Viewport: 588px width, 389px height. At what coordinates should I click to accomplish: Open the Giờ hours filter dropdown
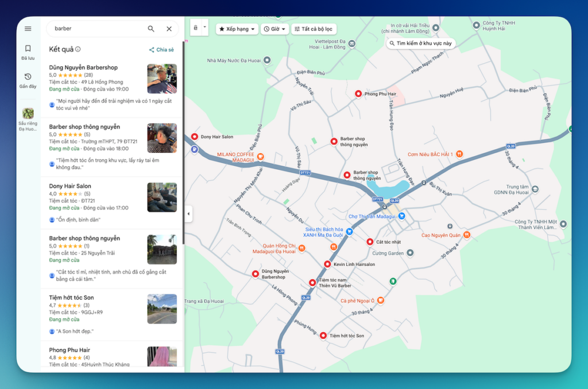pos(274,29)
